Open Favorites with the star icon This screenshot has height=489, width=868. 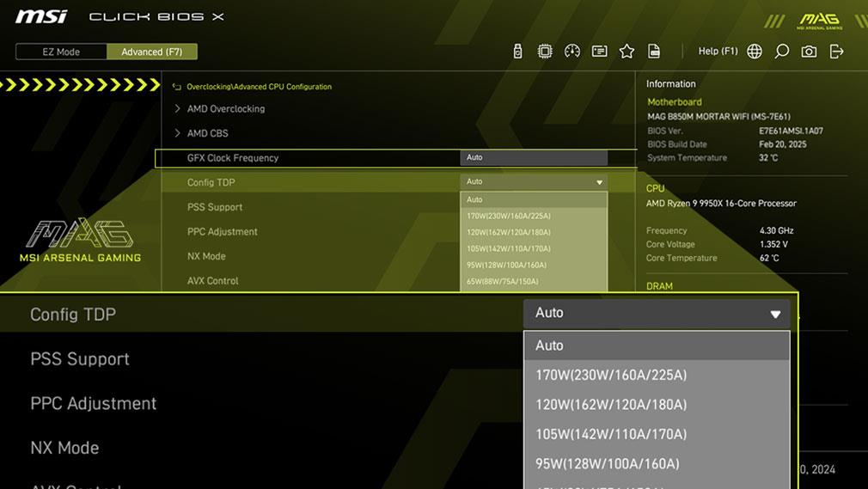(x=627, y=52)
